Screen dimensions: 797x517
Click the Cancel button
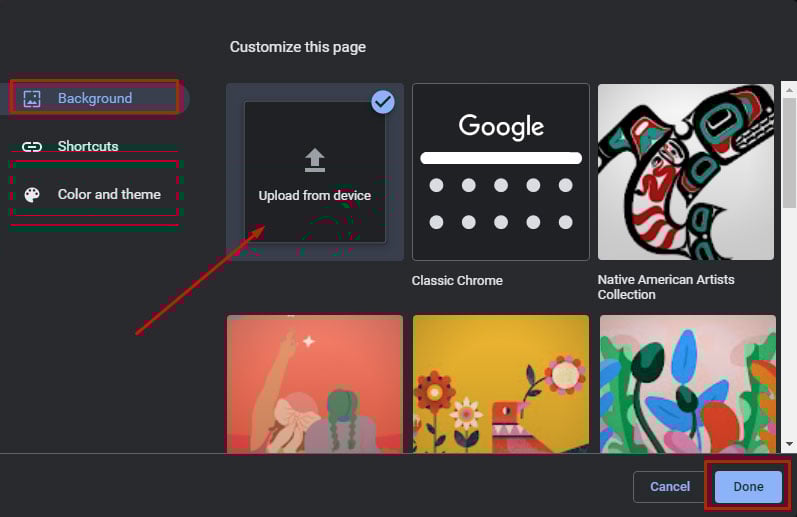[x=670, y=486]
